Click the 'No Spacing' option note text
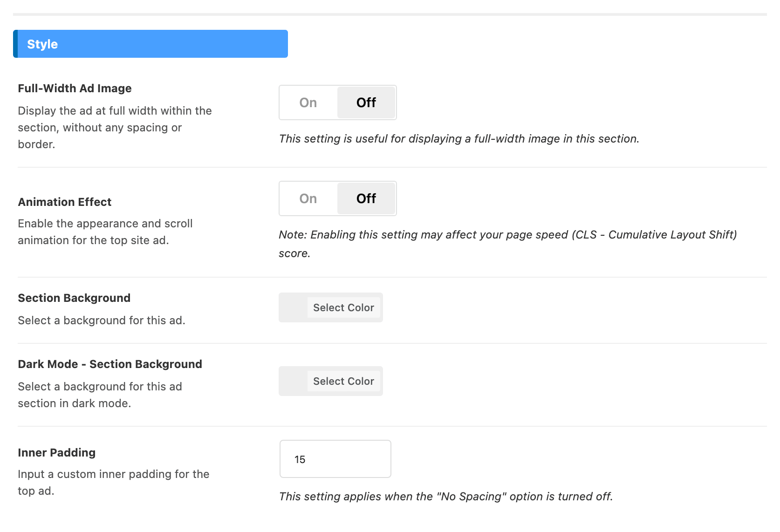The image size is (780, 532). (x=446, y=497)
